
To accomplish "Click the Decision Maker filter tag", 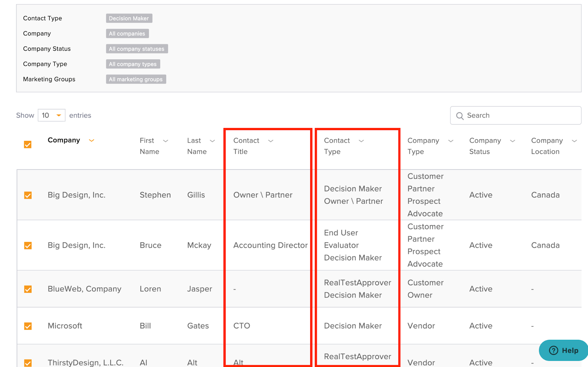I will [129, 18].
